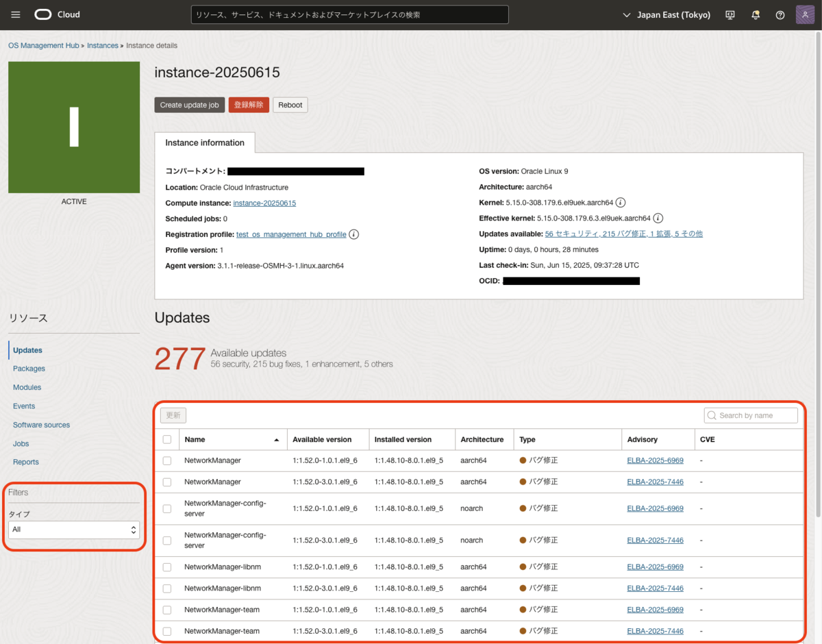Click the Reboot button
Screen dimensions: 822x644
(x=290, y=105)
